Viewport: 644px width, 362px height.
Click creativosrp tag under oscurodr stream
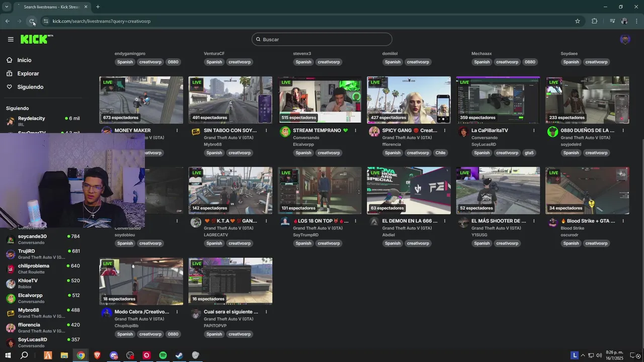tap(596, 243)
